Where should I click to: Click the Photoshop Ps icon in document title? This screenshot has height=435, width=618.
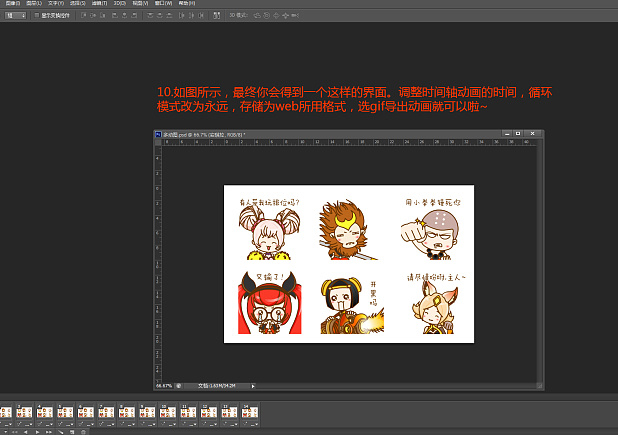[x=158, y=134]
